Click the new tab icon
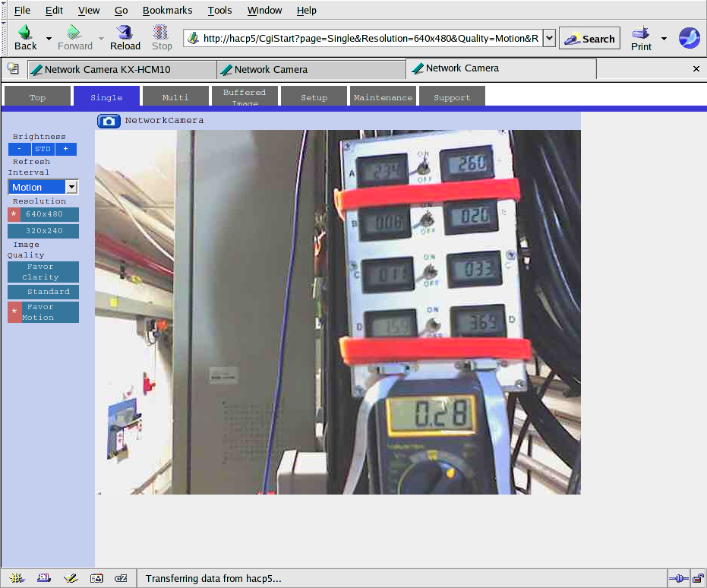 13,68
